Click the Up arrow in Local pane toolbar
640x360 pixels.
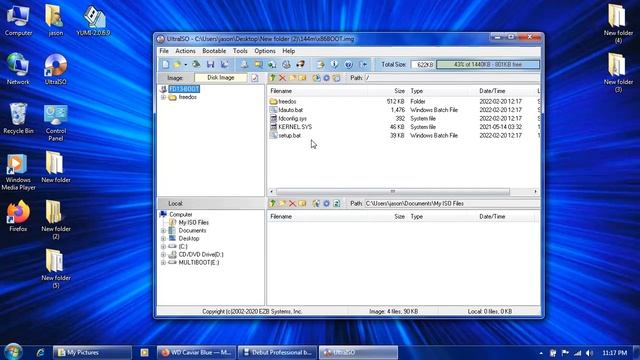(x=272, y=203)
